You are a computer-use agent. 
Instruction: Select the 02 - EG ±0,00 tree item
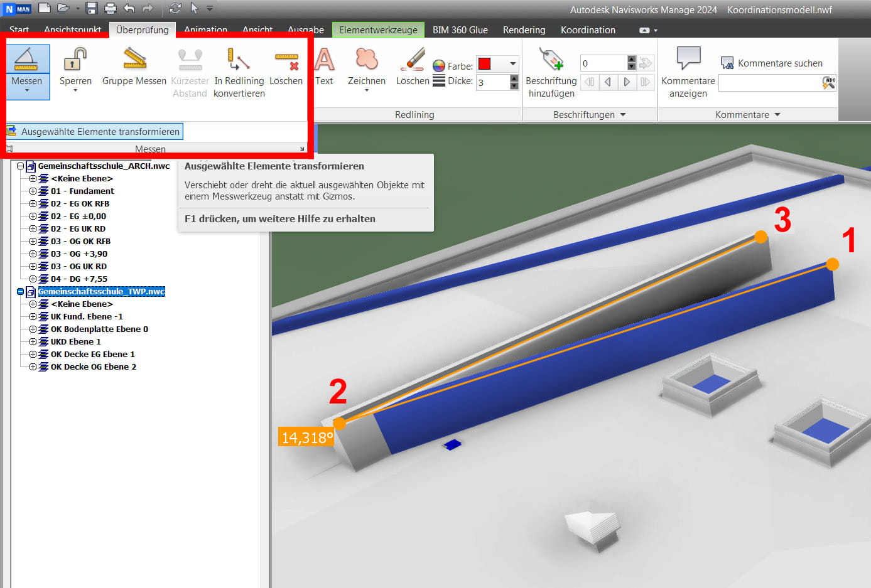pos(78,216)
